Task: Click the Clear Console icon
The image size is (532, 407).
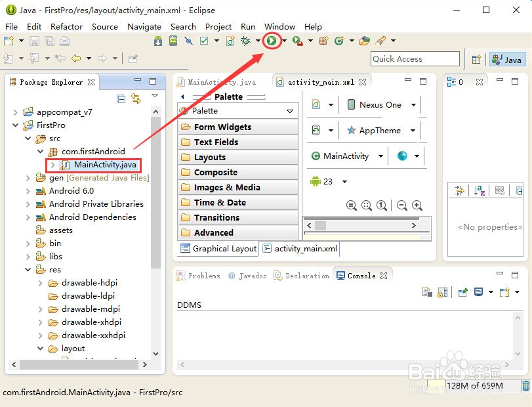Action: tap(427, 292)
